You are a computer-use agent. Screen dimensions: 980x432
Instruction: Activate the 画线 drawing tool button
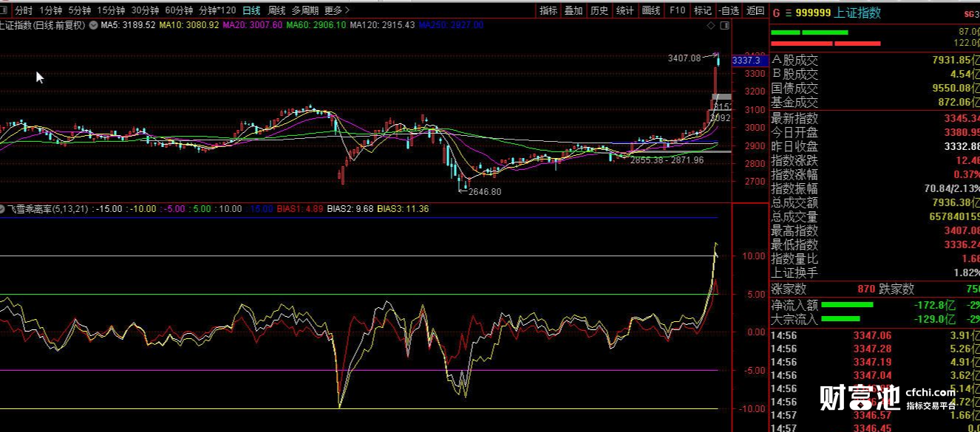(651, 10)
